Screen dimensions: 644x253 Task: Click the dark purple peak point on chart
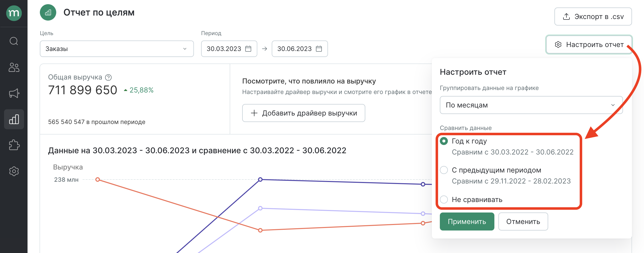pos(260,179)
